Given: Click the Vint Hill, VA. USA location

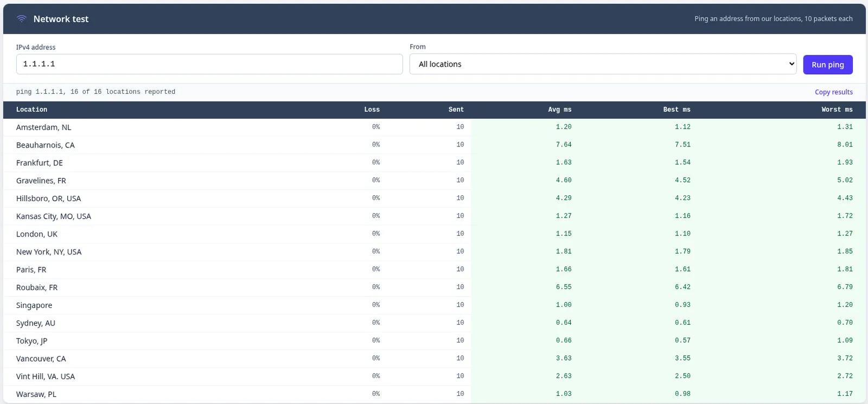Looking at the screenshot, I should point(46,377).
